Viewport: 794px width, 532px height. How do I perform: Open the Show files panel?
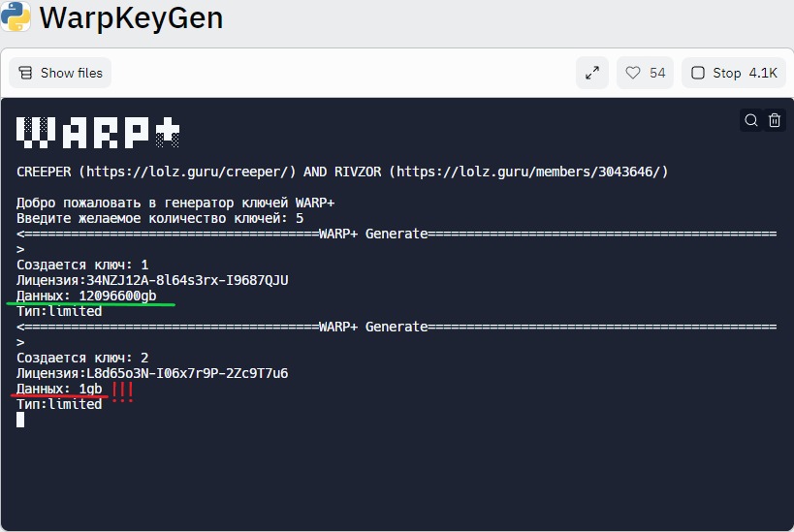click(x=60, y=73)
